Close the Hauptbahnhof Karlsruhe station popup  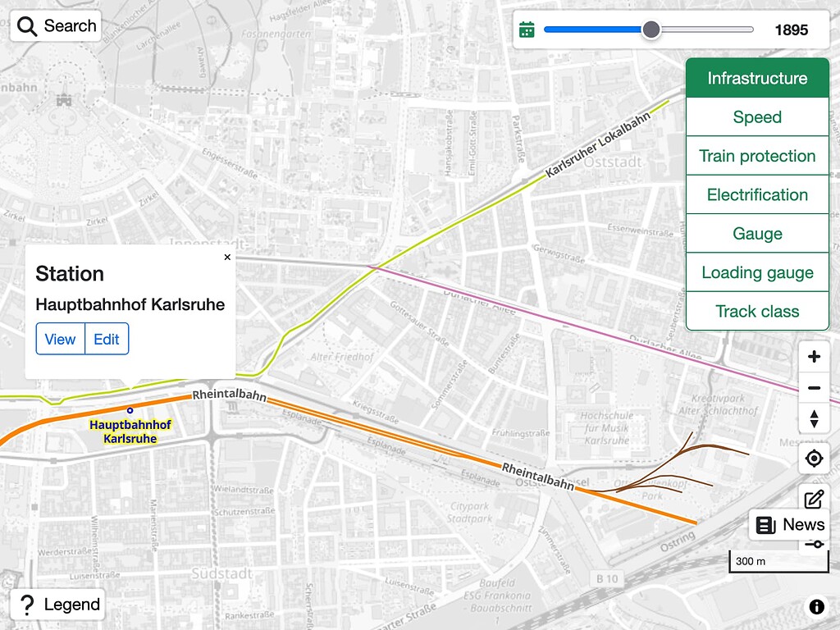(x=227, y=257)
